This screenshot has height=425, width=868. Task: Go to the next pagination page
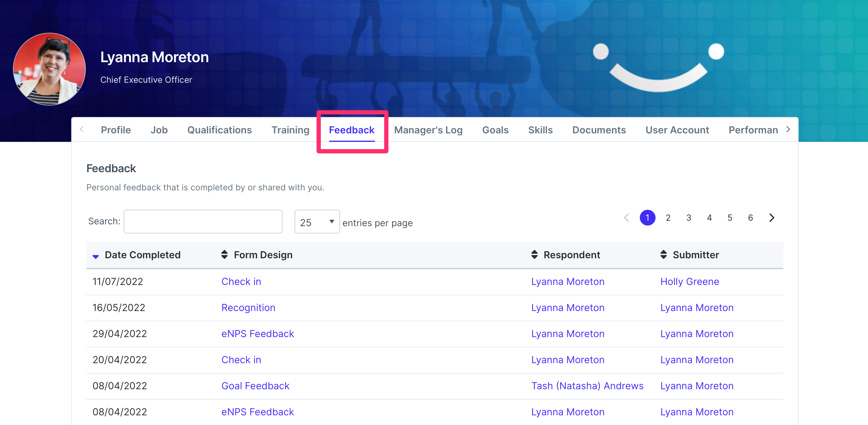pos(772,217)
